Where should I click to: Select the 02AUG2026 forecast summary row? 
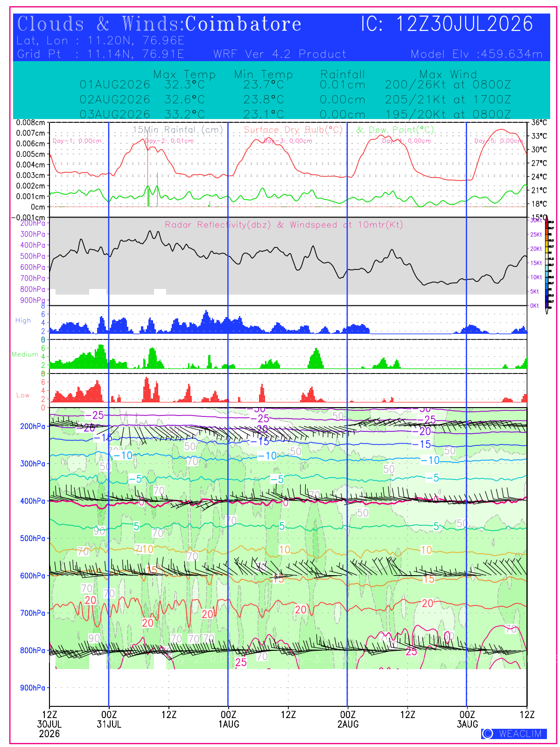click(x=295, y=99)
